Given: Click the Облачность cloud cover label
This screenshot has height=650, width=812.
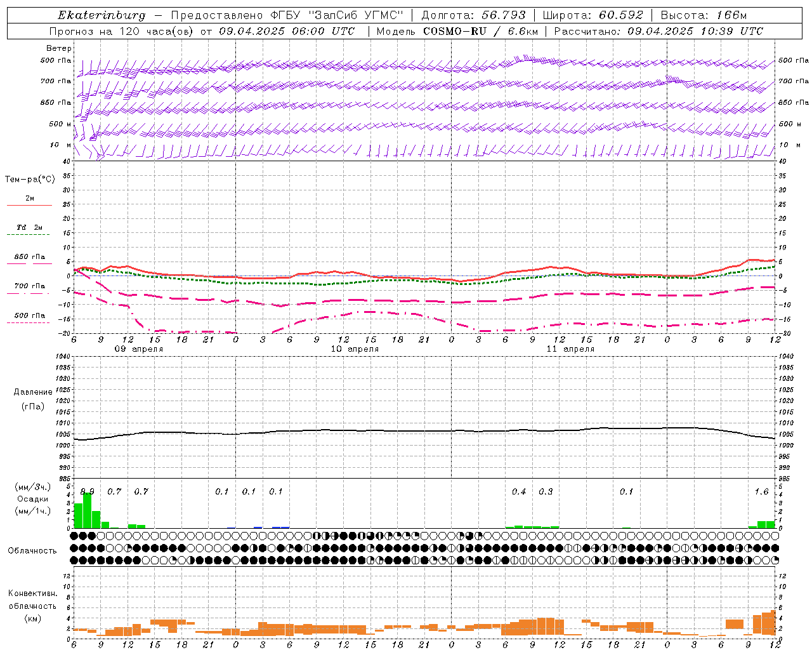Looking at the screenshot, I should coord(32,551).
